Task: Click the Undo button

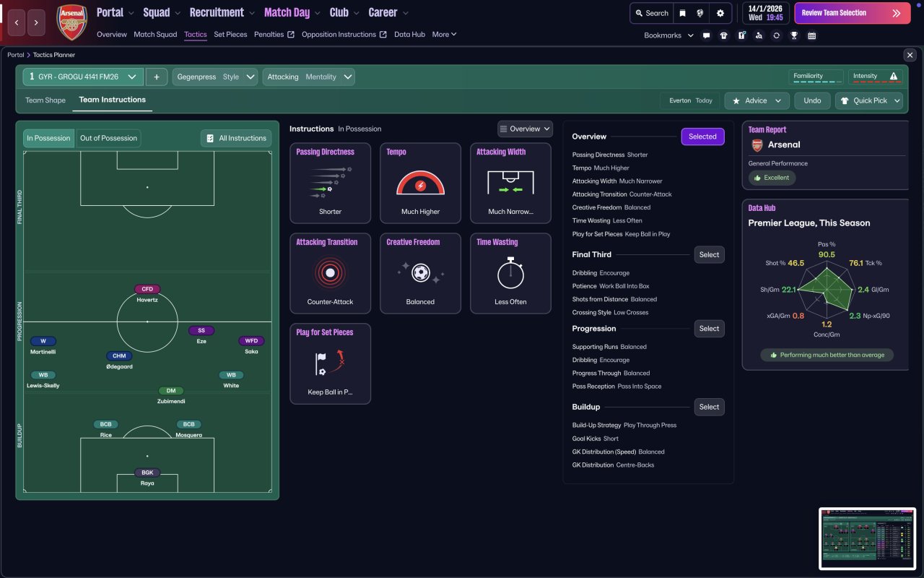Action: [x=812, y=100]
